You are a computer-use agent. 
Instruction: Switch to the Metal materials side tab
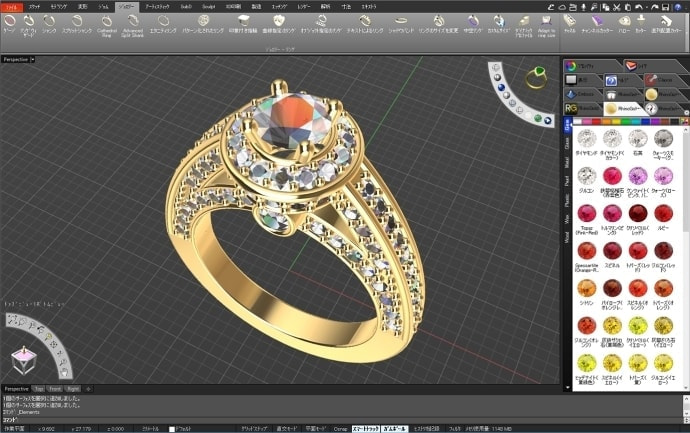coord(568,160)
